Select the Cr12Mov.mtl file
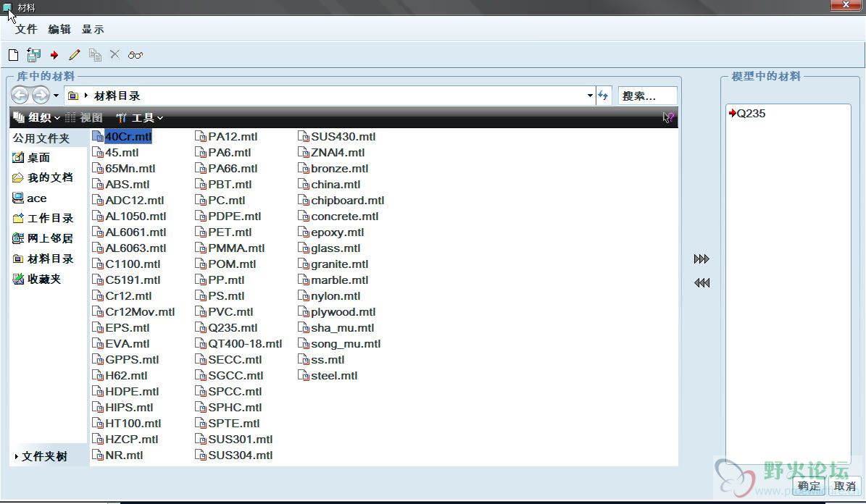This screenshot has height=504, width=866. pos(133,312)
